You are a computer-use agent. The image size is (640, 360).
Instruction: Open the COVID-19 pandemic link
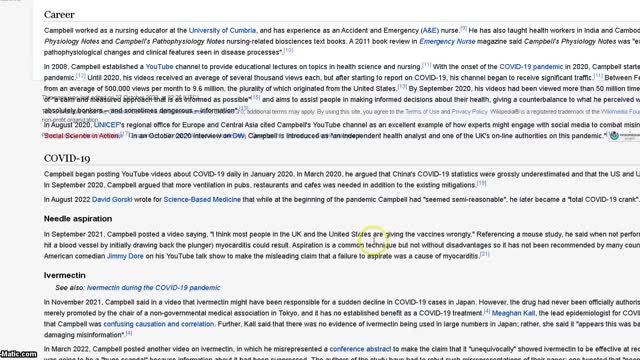(x=531, y=67)
